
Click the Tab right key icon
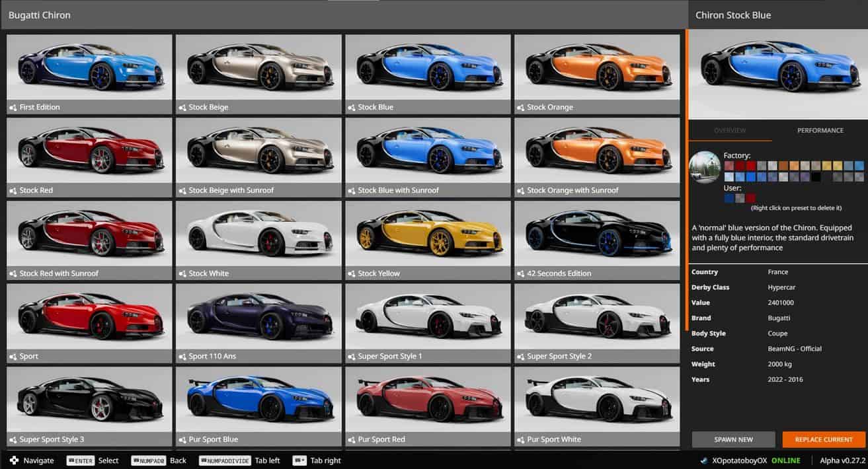coord(299,460)
